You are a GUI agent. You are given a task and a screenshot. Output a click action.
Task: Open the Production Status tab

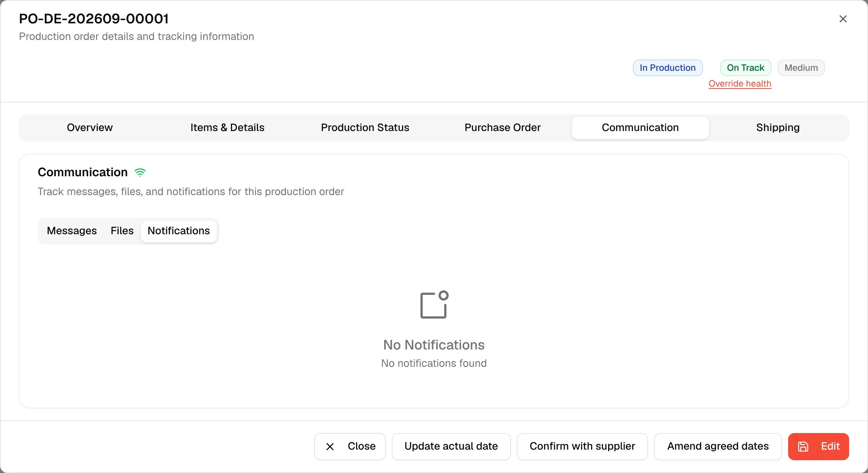click(365, 128)
